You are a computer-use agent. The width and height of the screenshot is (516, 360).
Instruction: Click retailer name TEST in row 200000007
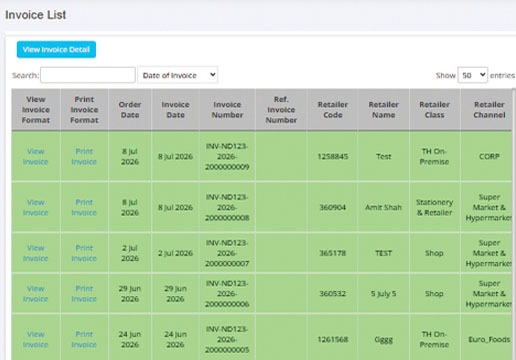click(383, 253)
